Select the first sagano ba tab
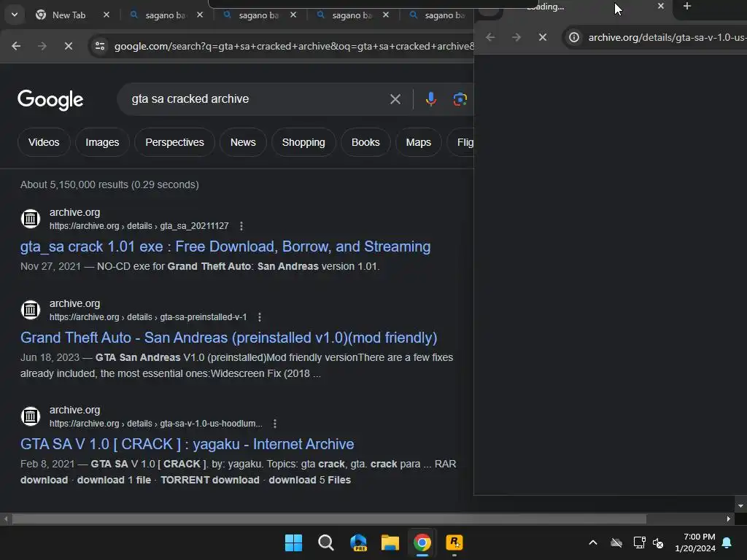Viewport: 747px width, 560px height. pyautogui.click(x=166, y=15)
